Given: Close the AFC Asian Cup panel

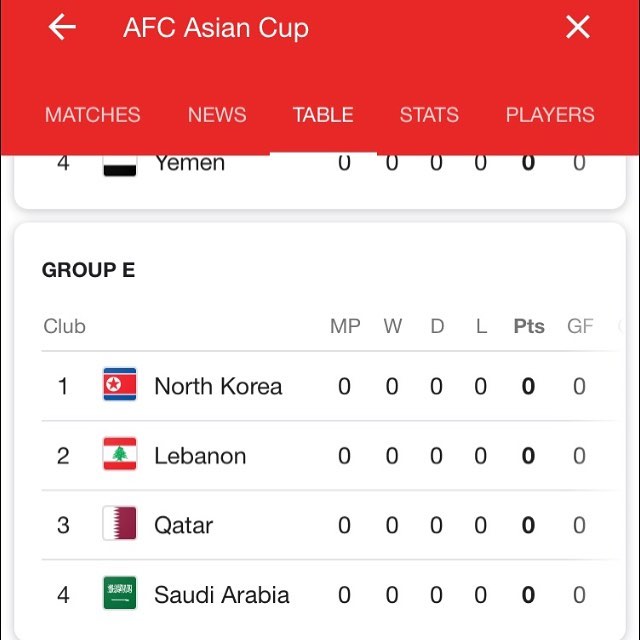Looking at the screenshot, I should point(578,28).
